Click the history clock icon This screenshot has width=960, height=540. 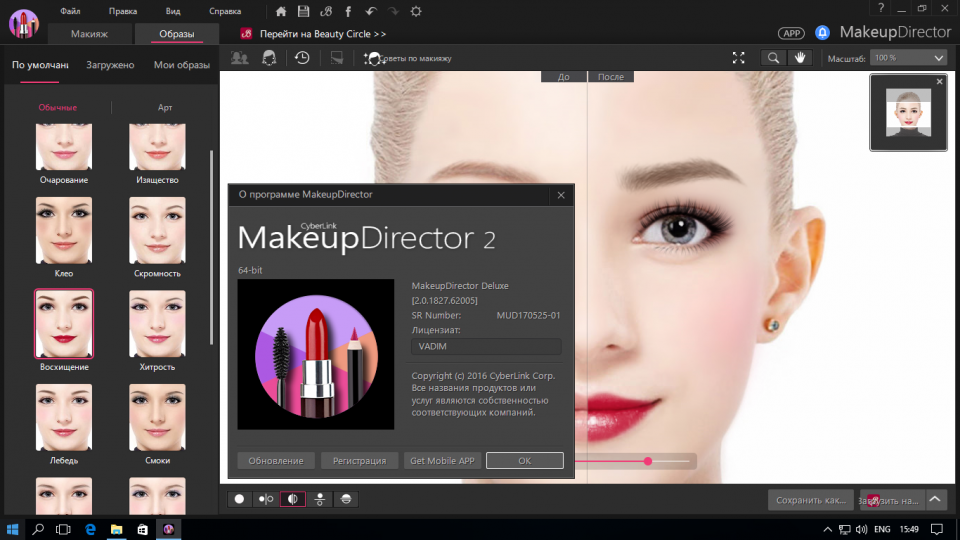[x=302, y=58]
